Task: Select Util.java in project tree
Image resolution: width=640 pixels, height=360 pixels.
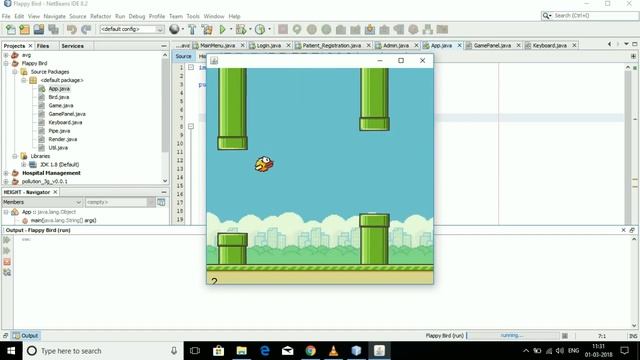Action: click(x=58, y=148)
